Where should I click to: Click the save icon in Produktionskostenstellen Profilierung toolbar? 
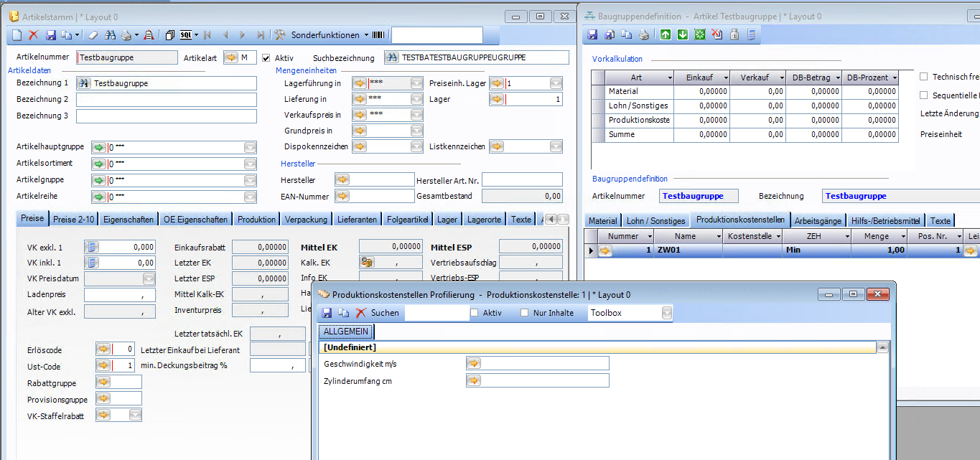(327, 313)
